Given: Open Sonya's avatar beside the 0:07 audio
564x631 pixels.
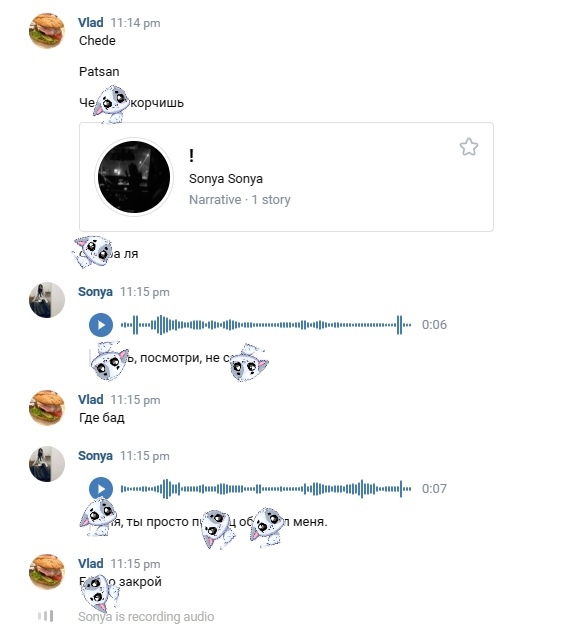Looking at the screenshot, I should (47, 464).
